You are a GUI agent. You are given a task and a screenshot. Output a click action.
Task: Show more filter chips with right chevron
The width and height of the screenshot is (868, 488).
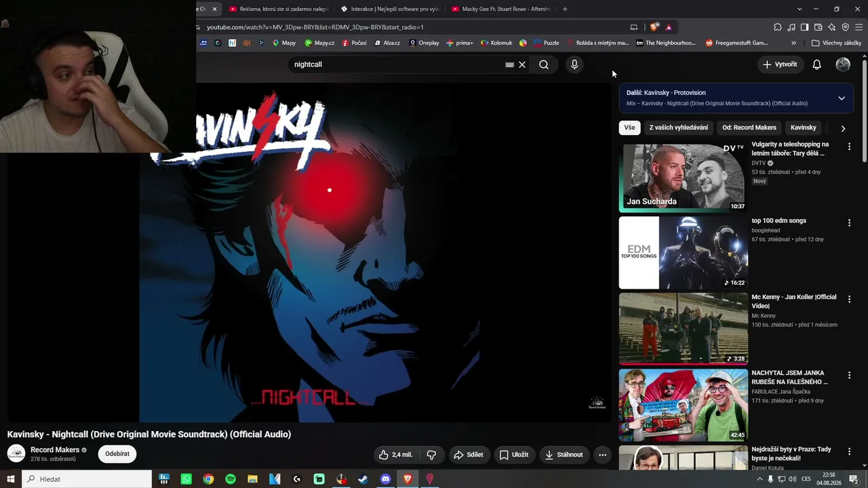click(x=843, y=128)
